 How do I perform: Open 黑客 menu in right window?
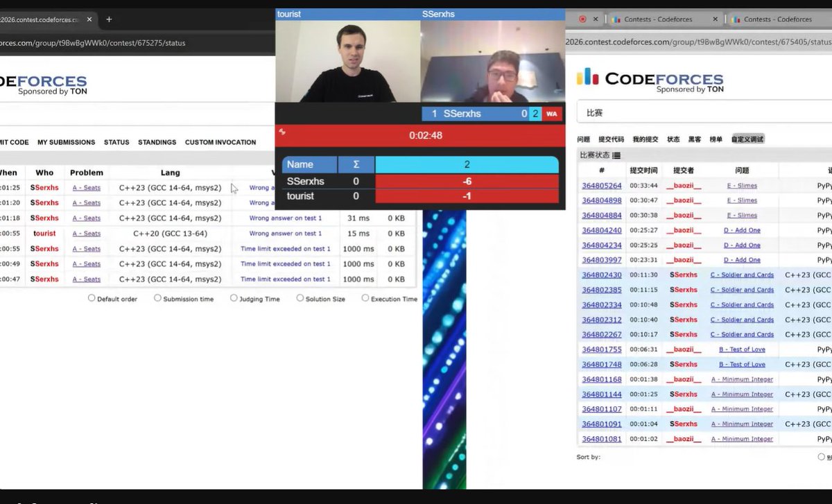tap(694, 139)
